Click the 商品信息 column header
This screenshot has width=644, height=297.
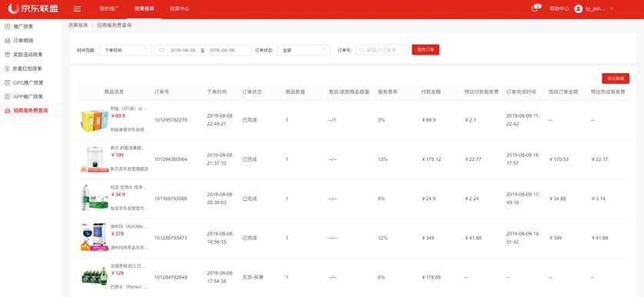tap(114, 92)
